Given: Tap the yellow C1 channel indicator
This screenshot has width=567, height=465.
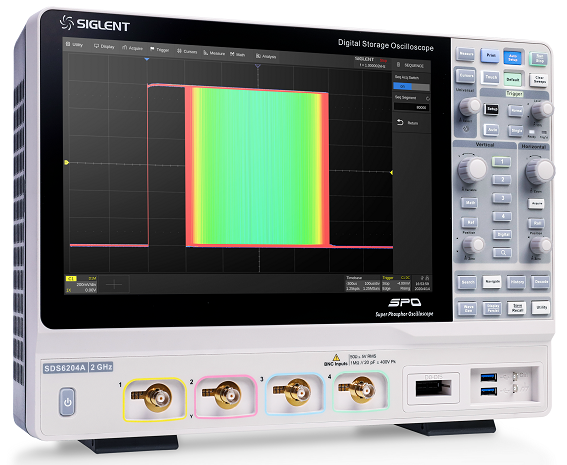Looking at the screenshot, I should point(71,278).
